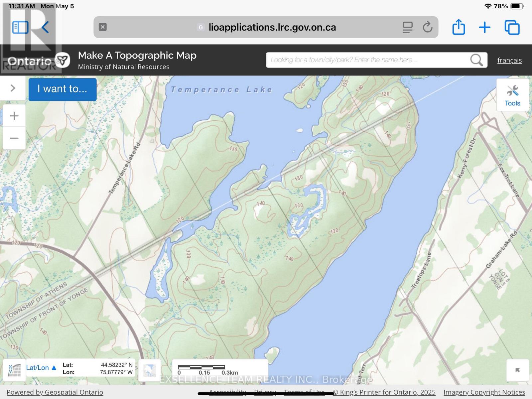532x399 pixels.
Task: Open the Safari sidebar panel icon
Action: [20, 27]
